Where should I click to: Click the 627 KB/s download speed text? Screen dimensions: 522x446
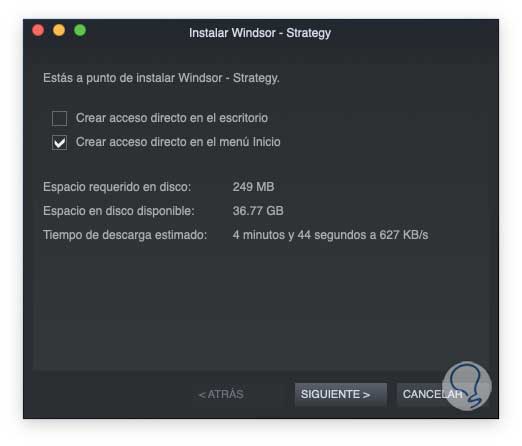[404, 235]
